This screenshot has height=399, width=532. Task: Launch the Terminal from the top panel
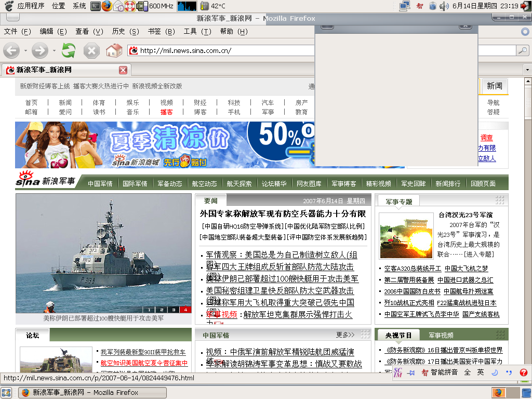pos(96,6)
